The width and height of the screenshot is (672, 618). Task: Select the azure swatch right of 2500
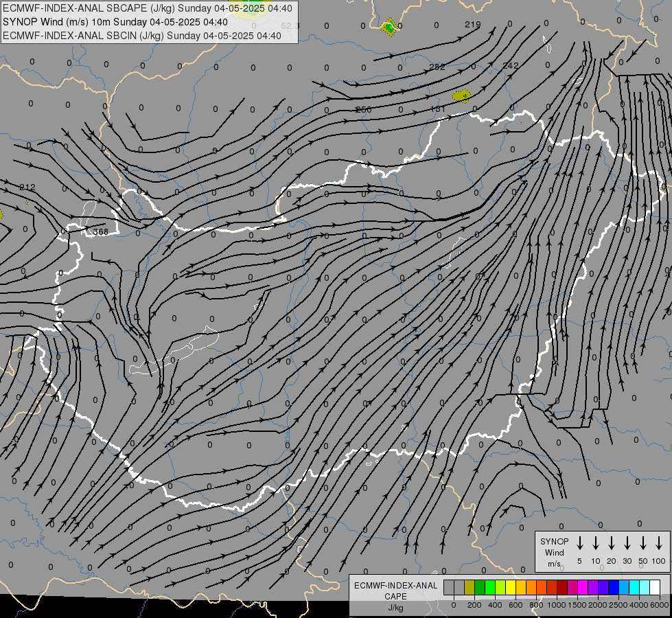[623, 587]
